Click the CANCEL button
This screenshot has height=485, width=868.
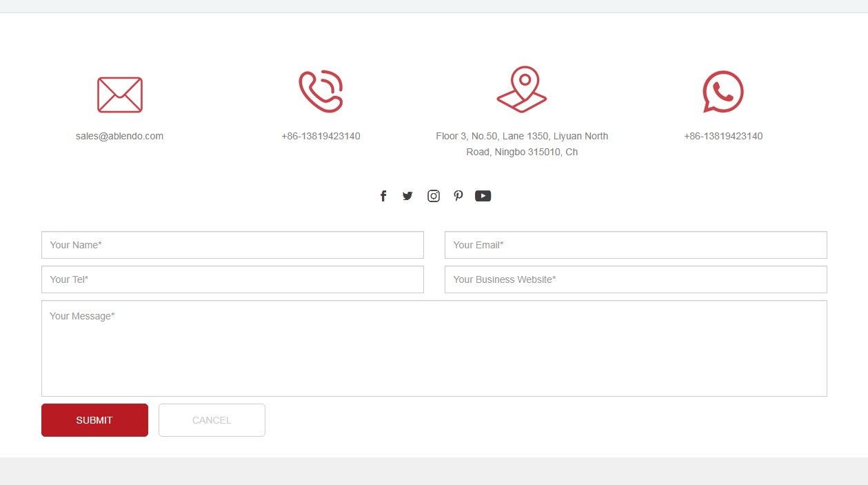[212, 420]
